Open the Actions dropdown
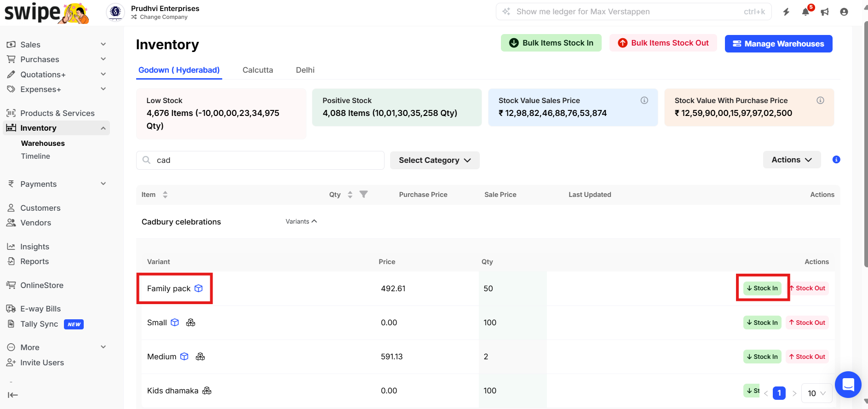Viewport: 868px width, 409px height. 792,160
